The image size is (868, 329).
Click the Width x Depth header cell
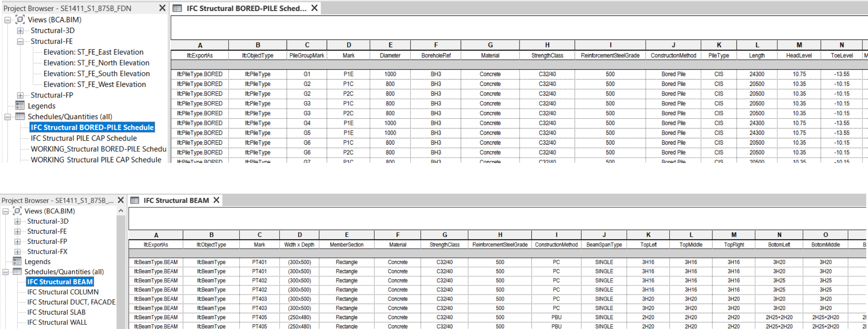point(299,245)
